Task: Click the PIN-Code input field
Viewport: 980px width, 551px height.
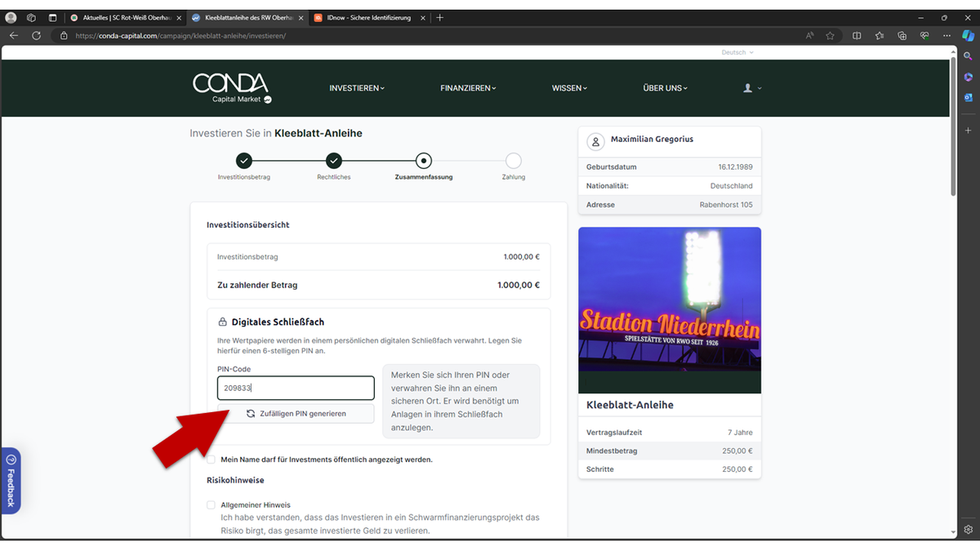Action: pyautogui.click(x=296, y=389)
